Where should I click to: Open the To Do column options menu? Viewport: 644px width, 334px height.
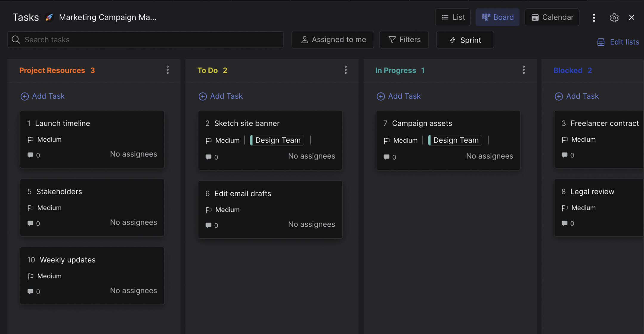[x=346, y=70]
